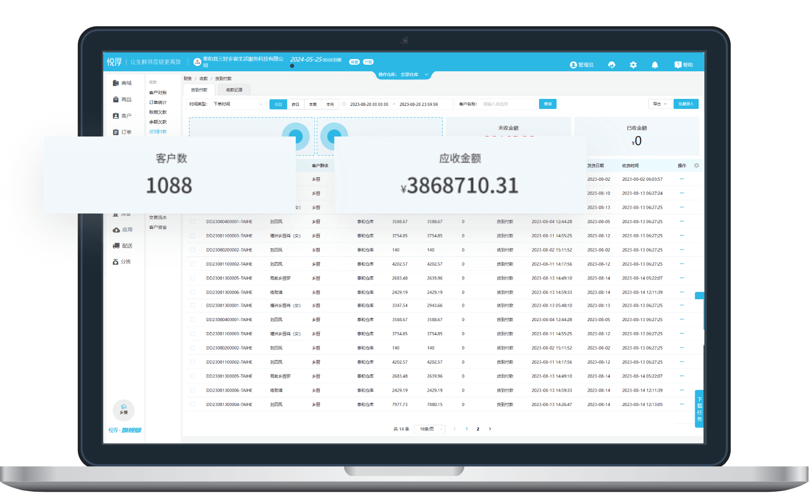Click the 帮助 help icon
The width and height of the screenshot is (812, 504).
683,65
